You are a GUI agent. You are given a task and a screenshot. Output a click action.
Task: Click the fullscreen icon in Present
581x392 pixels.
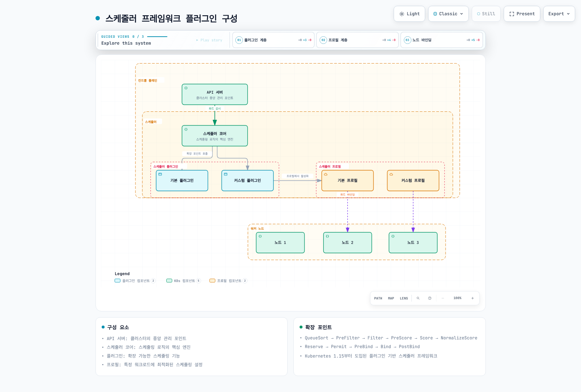click(512, 14)
